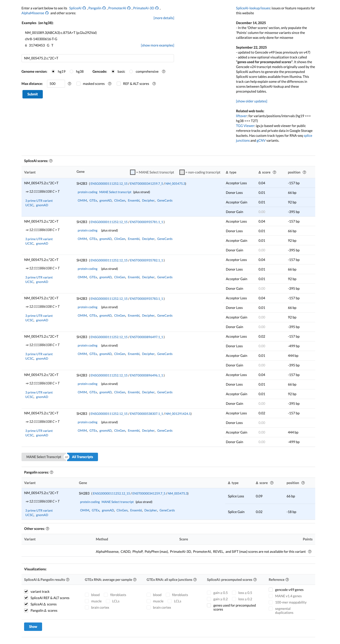Open the ENST00000896496.1_1 transcript link

(x=147, y=376)
